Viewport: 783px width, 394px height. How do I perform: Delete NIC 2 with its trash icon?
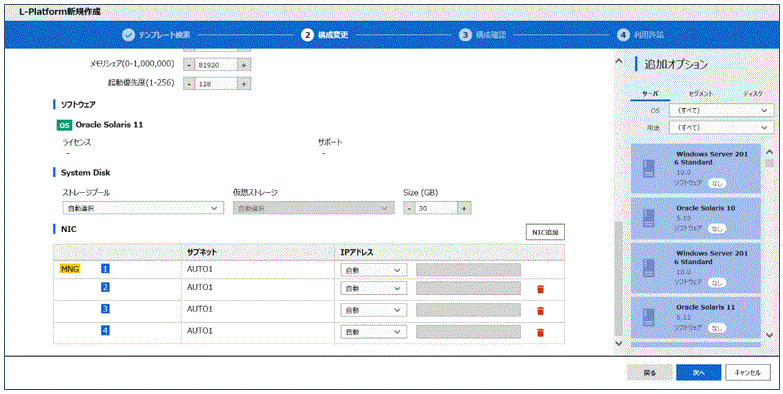click(x=540, y=289)
